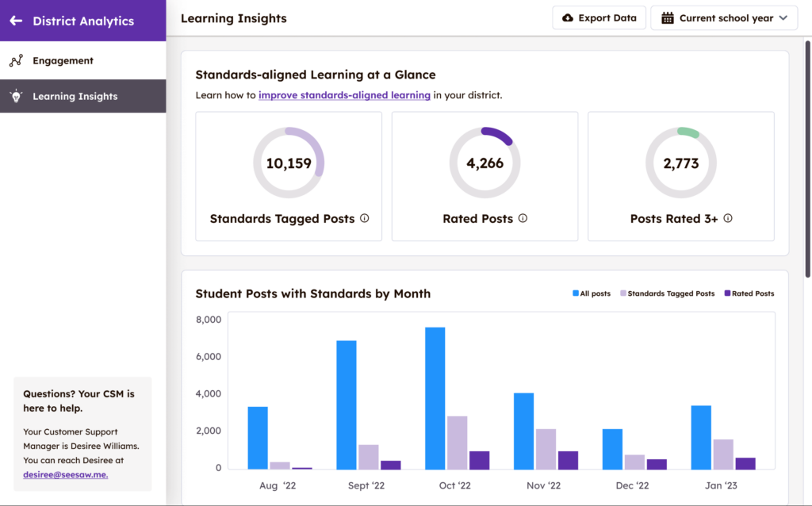
Task: Toggle All posts series in chart legend
Action: [x=592, y=293]
